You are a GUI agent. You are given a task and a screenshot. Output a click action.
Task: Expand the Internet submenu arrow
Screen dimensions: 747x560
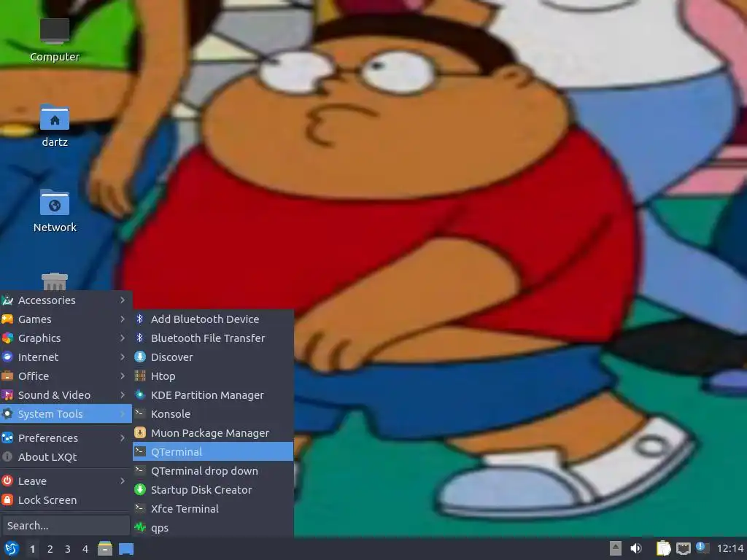[123, 357]
